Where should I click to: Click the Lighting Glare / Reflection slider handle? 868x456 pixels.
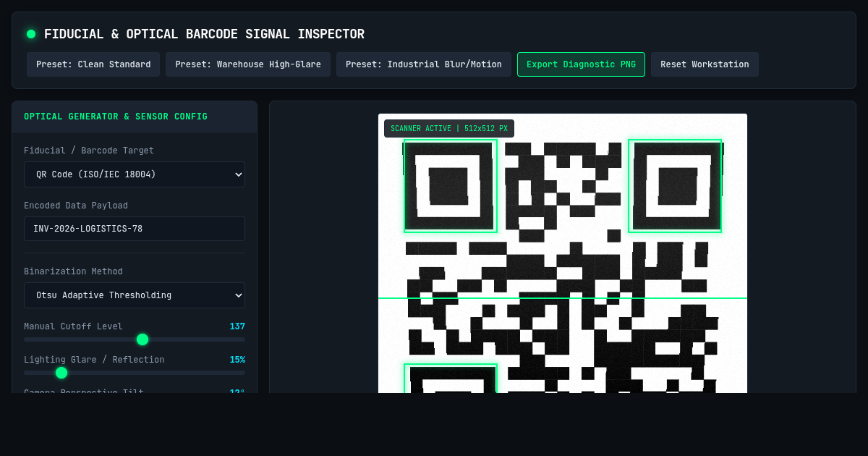[x=61, y=373]
